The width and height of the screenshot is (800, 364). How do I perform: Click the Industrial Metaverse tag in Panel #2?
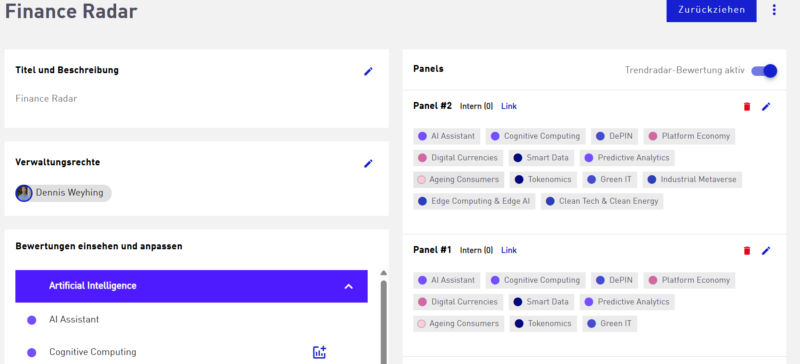click(692, 180)
